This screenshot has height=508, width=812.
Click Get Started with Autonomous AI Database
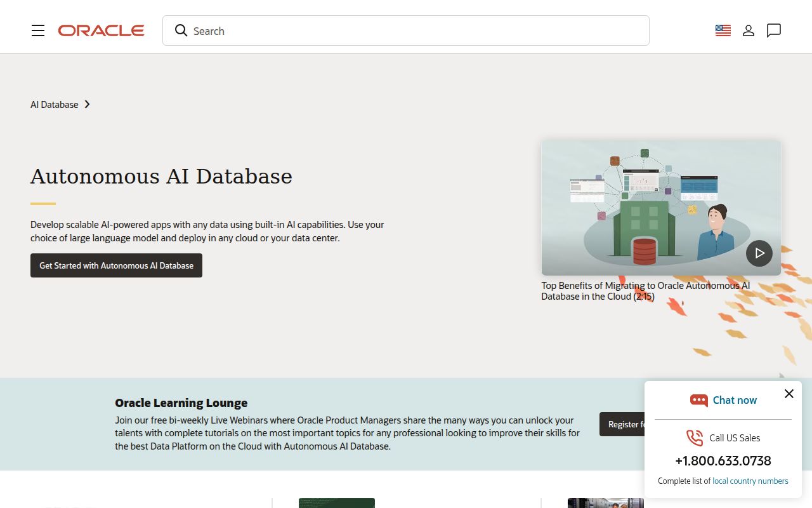[116, 265]
